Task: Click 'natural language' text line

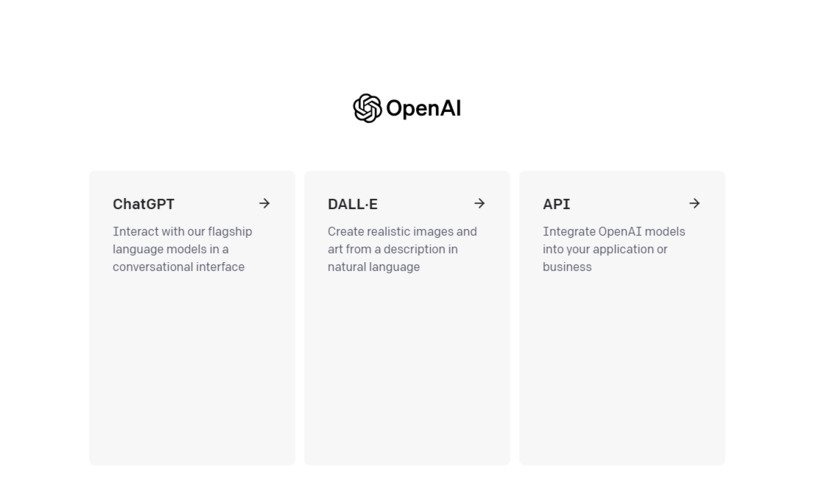Action: point(374,267)
